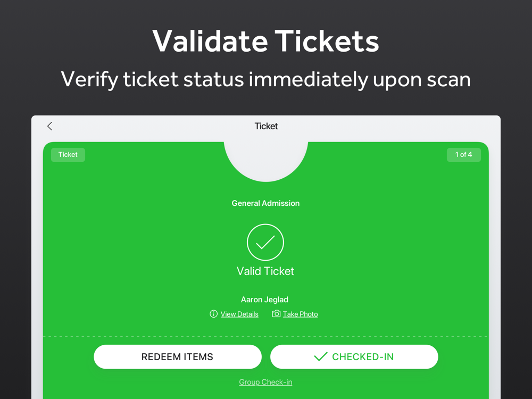Click the dashed divider line across the ticket

pos(160,336)
